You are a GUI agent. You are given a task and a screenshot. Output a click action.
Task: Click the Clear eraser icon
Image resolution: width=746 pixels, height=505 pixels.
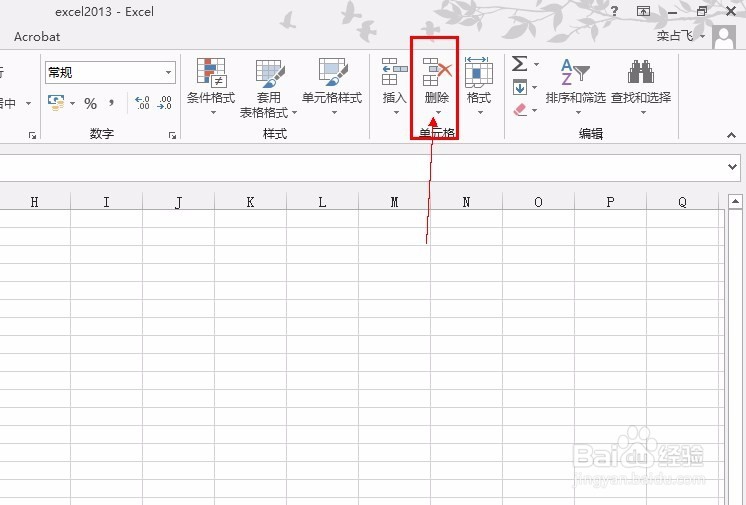[x=520, y=110]
